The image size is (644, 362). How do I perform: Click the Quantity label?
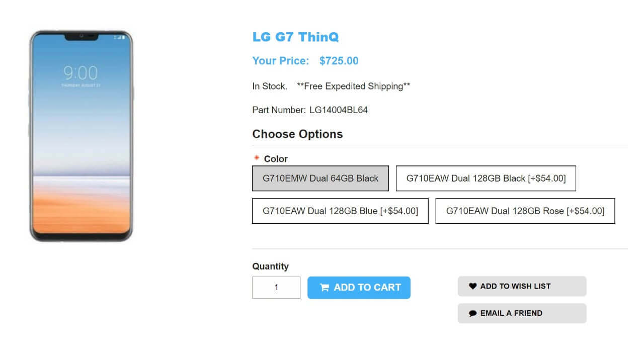[270, 266]
